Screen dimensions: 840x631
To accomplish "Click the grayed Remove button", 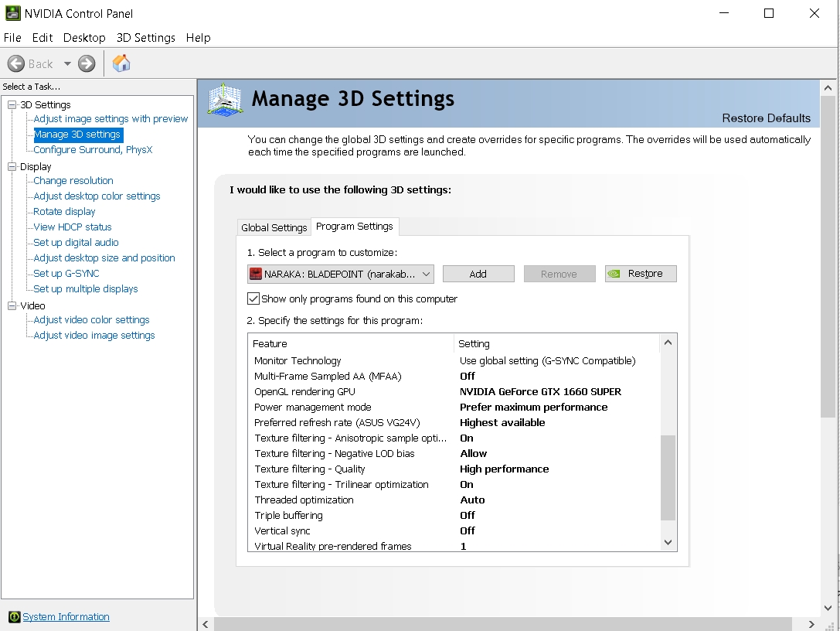I will pos(559,274).
